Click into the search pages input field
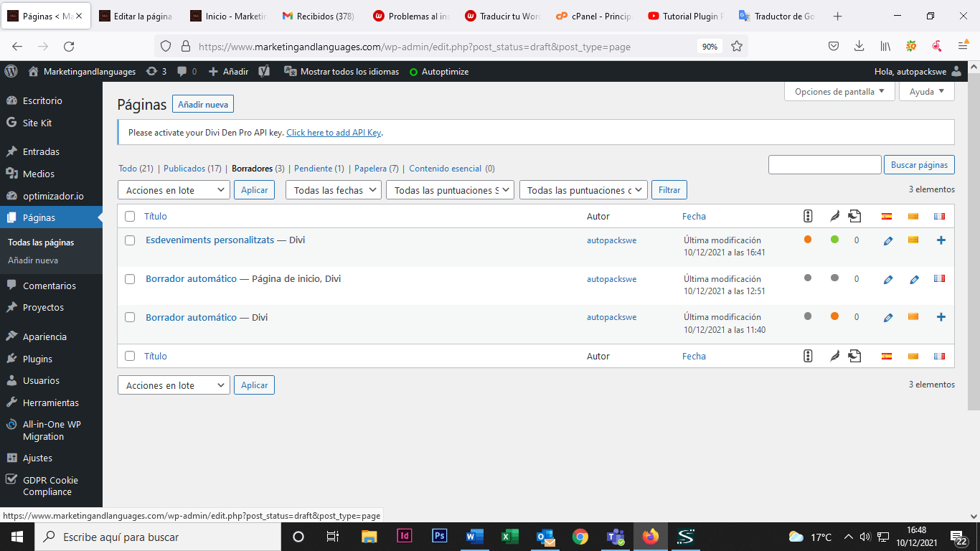Screen dimensions: 980x551 tap(824, 164)
